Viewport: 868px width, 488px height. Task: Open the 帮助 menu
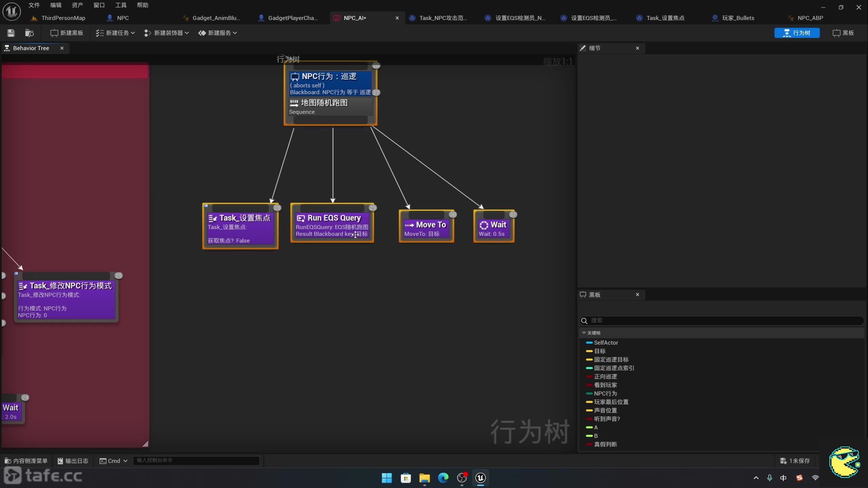tap(142, 5)
